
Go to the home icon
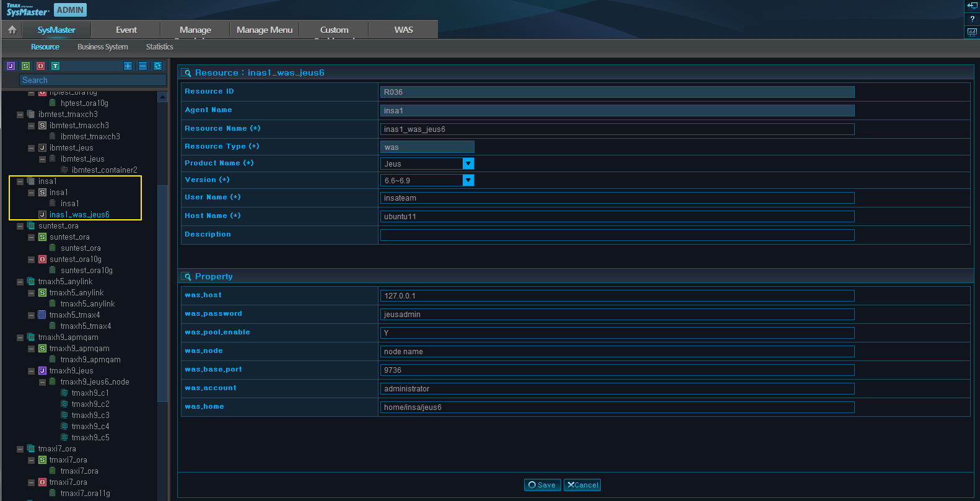tap(12, 29)
